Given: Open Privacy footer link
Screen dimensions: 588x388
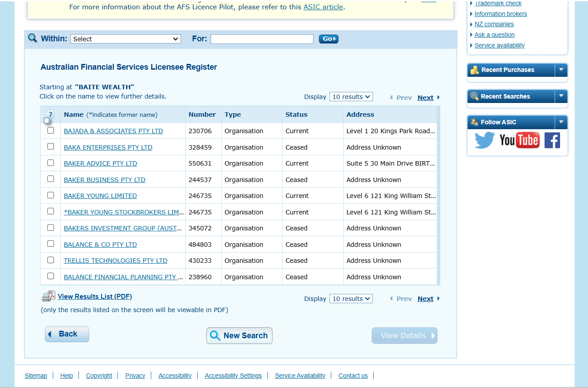Looking at the screenshot, I should [x=135, y=376].
